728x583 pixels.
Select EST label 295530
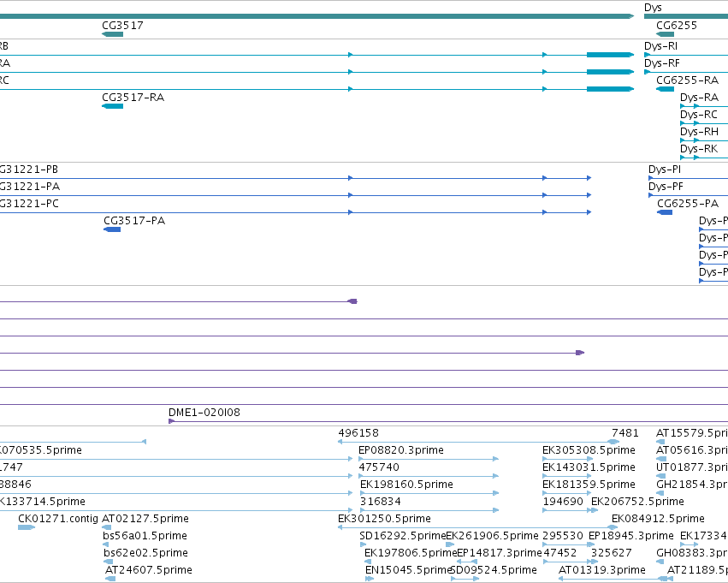point(563,536)
